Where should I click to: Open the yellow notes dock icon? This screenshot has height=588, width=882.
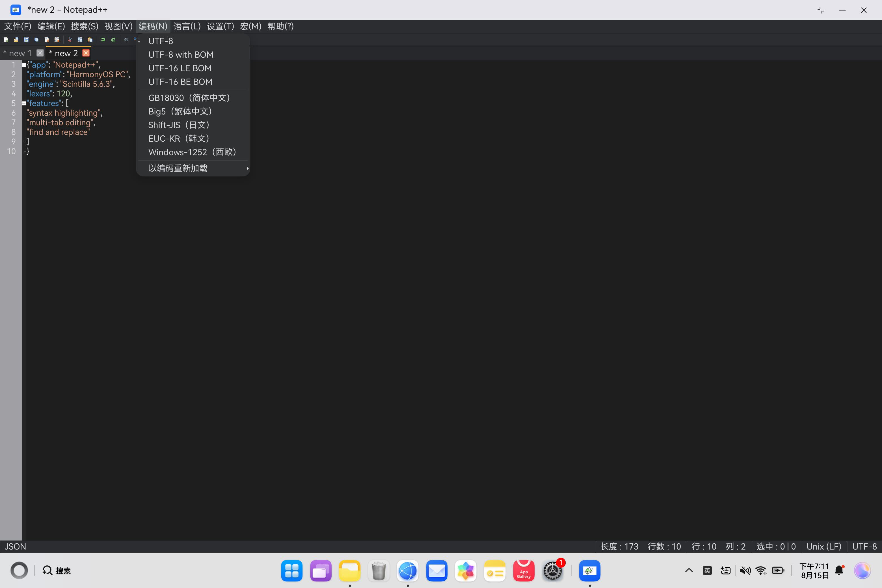(495, 571)
